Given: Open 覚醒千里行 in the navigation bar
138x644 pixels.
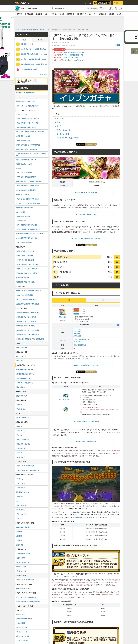Looking at the screenshot, I should point(70,14).
